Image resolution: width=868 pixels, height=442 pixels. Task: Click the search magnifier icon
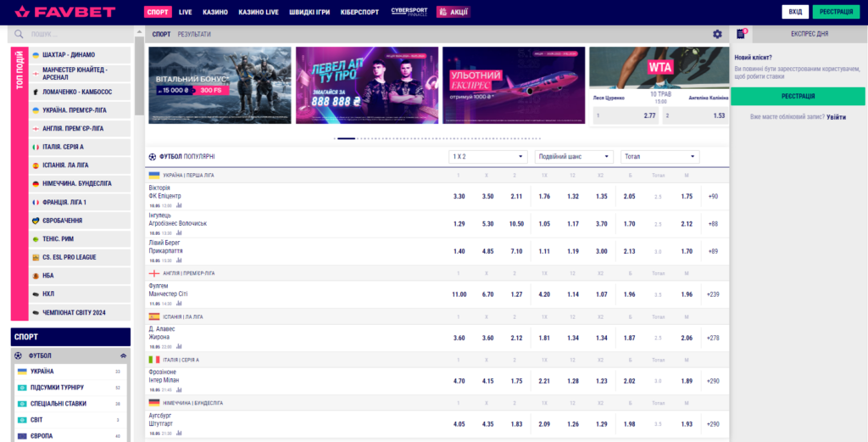point(19,34)
